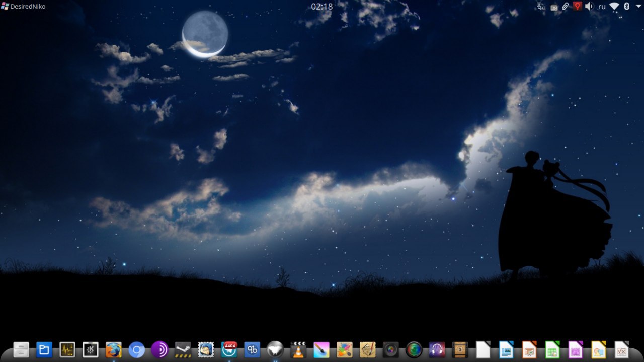This screenshot has height=362, width=644.
Task: Launch Chromium from the dock
Action: point(137,349)
